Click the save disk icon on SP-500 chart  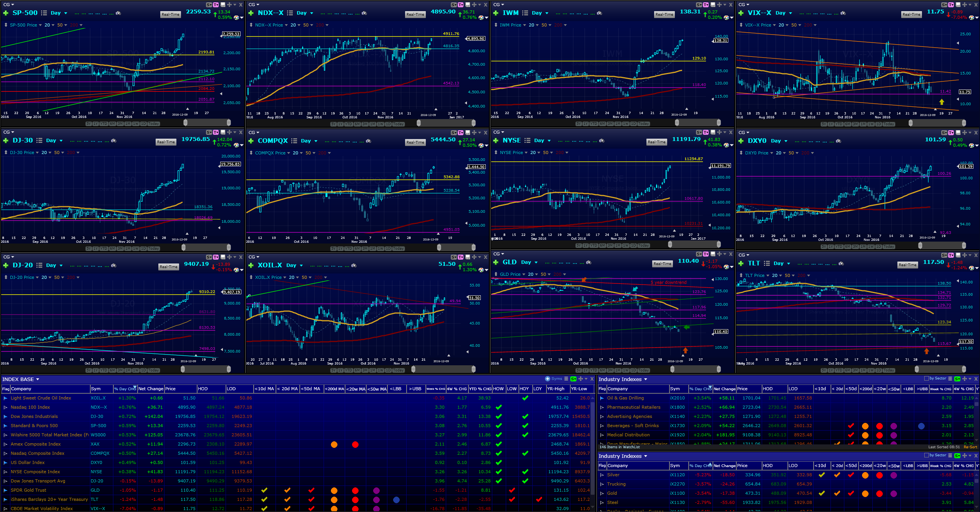click(223, 5)
